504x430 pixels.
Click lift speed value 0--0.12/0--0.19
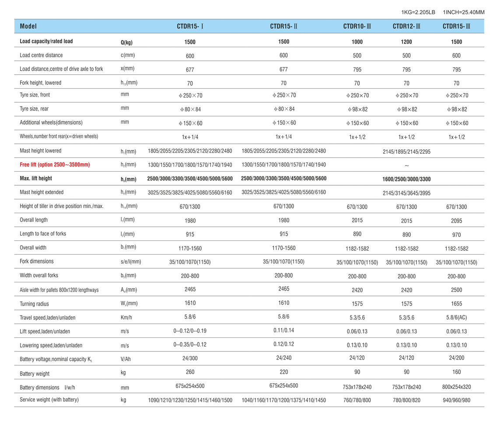(190, 331)
